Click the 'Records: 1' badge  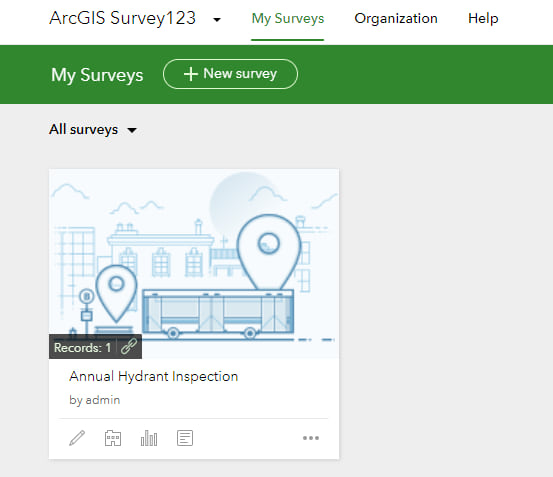point(83,348)
